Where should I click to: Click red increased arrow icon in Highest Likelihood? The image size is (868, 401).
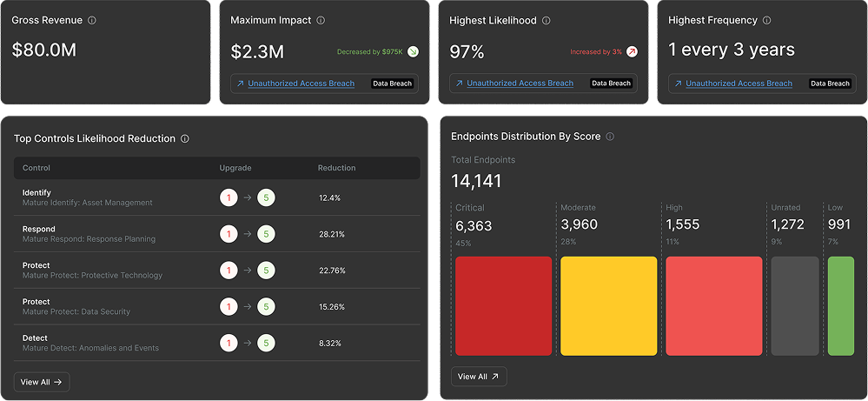click(x=632, y=52)
